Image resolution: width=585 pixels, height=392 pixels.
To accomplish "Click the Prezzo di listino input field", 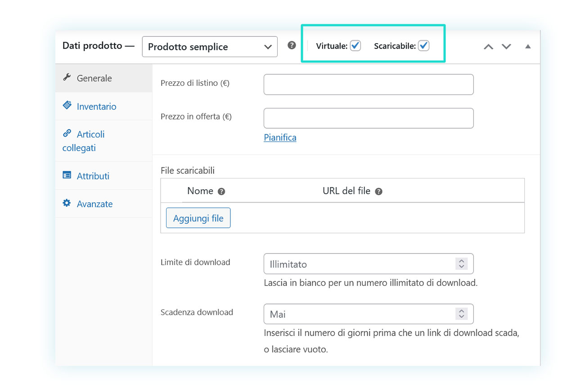I will (369, 85).
